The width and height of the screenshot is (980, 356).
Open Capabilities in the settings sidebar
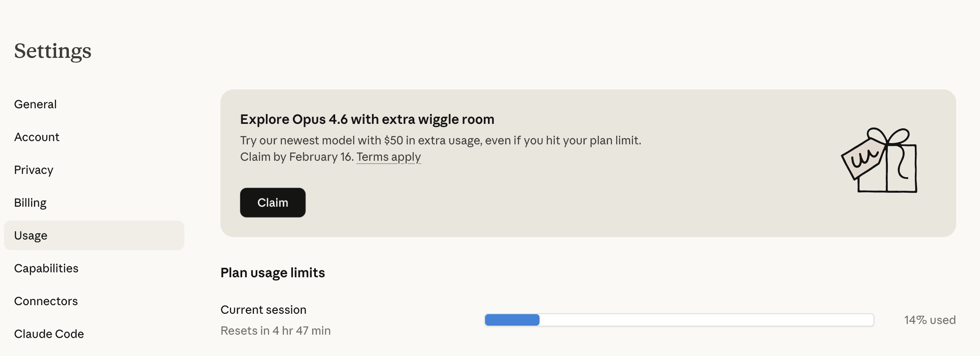pos(46,268)
